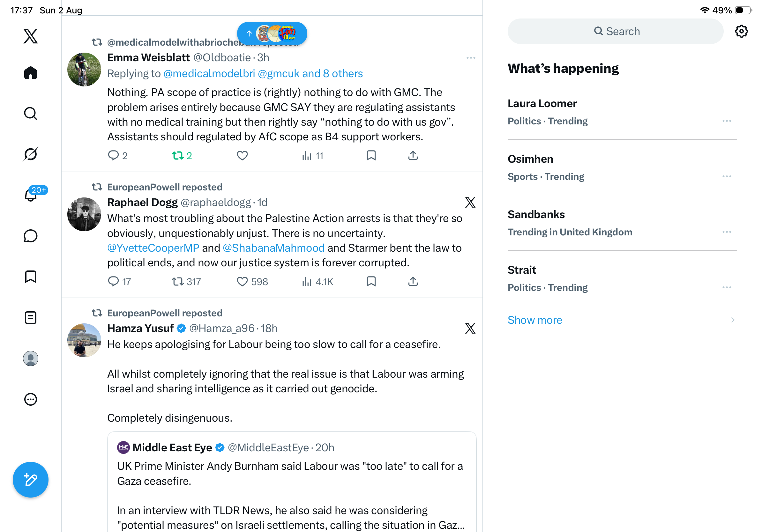View analytics on Emma Weisblatt's post
The image size is (762, 532).
(x=312, y=156)
